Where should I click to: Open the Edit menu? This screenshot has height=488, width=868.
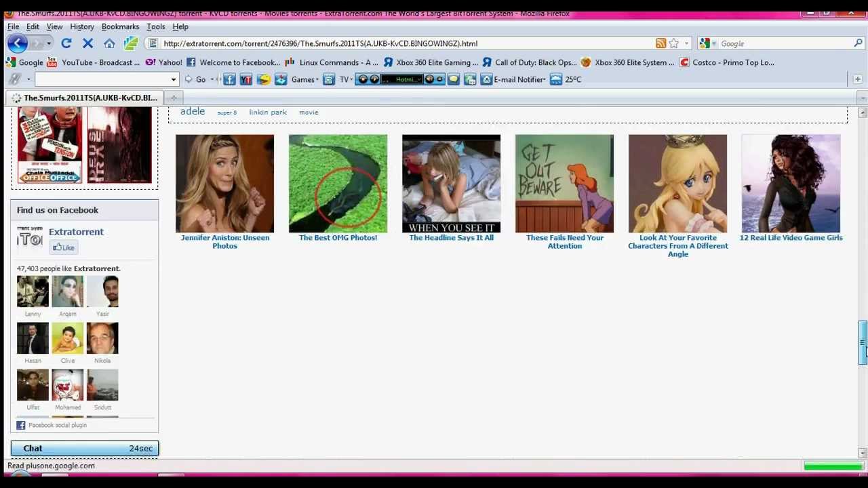33,26
